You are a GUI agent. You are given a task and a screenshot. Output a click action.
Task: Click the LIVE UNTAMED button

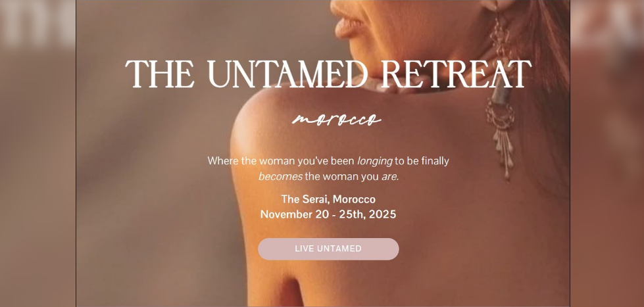click(x=328, y=248)
